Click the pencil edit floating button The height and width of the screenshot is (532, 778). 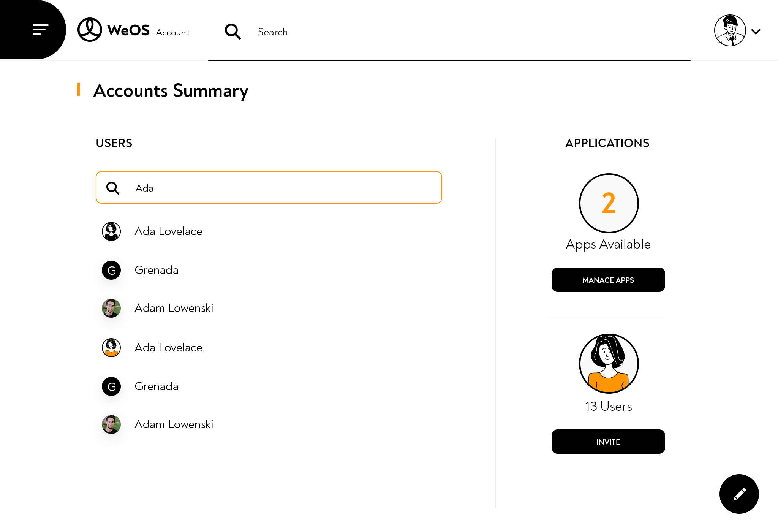(739, 494)
